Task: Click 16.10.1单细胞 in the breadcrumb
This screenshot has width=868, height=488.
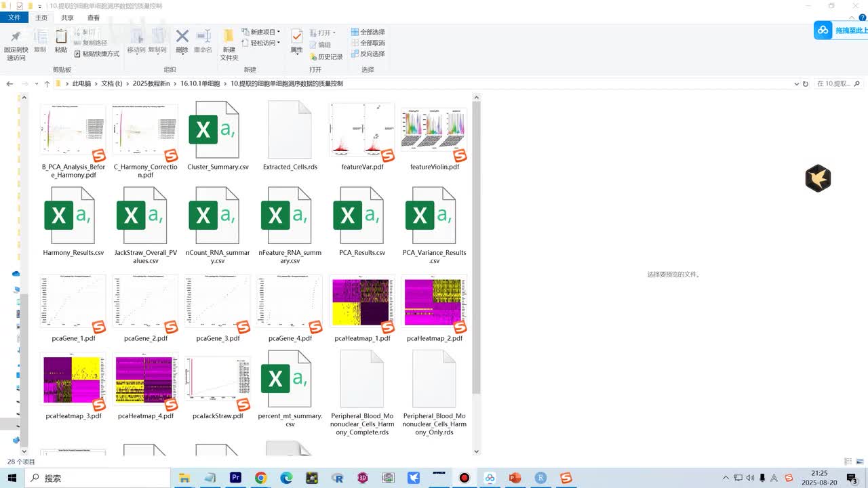Action: pos(200,84)
